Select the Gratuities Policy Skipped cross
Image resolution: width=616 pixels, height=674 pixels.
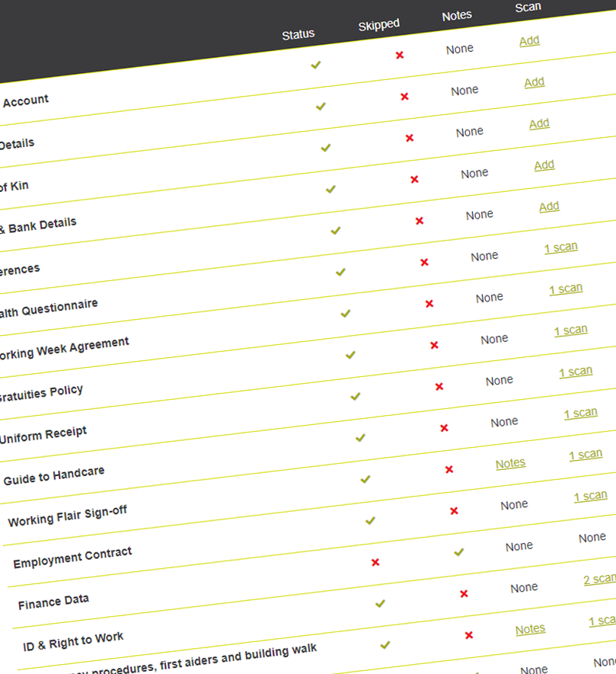coord(434,345)
